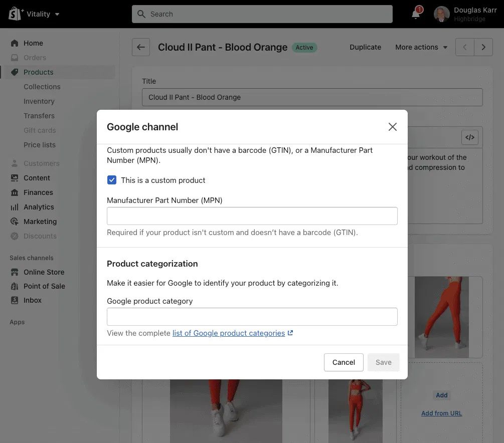Viewport: 504px width, 443px height.
Task: Click the notification bell icon
Action: click(416, 14)
